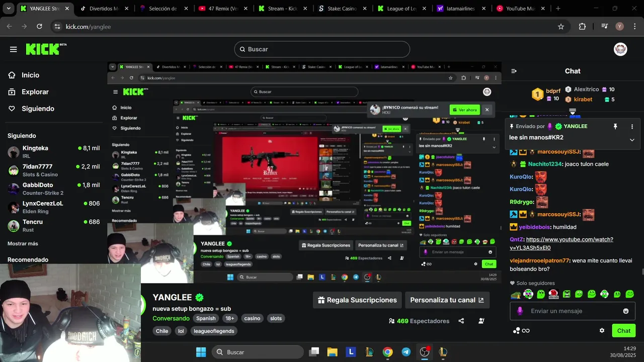644x362 pixels.
Task: Open the Chrome three-dot menu
Action: tap(634, 27)
